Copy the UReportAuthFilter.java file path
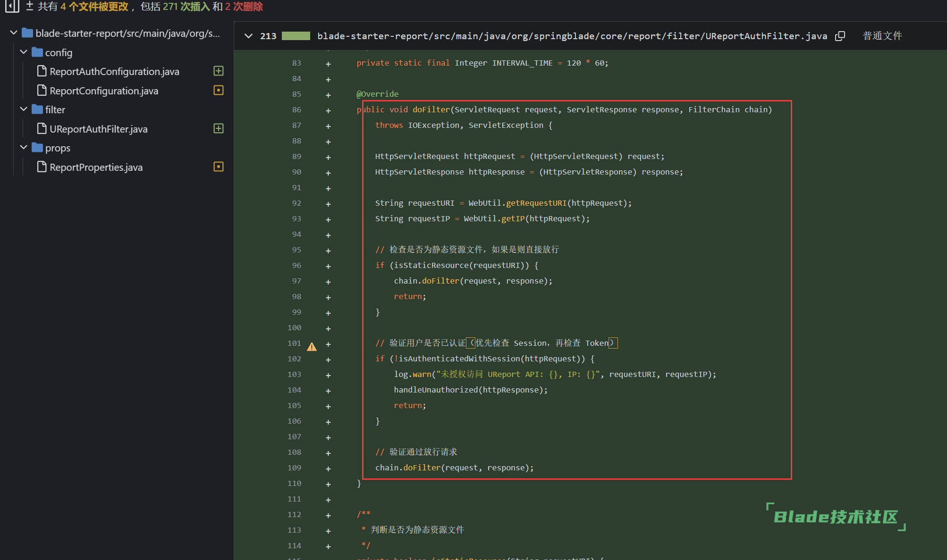The image size is (947, 560). (840, 36)
